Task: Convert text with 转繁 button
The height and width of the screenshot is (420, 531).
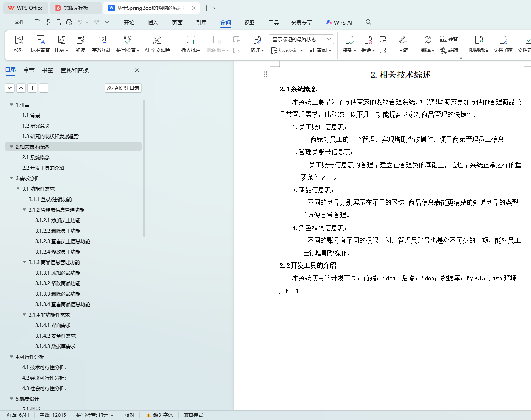Action: tap(449, 39)
